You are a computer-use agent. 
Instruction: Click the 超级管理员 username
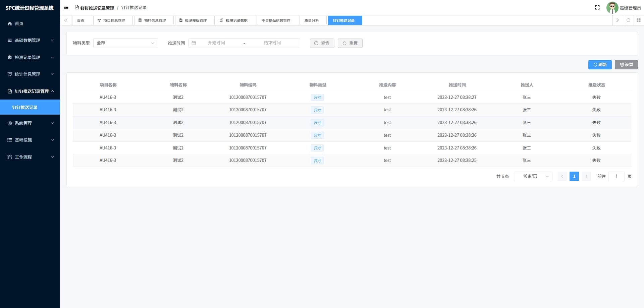click(x=630, y=8)
